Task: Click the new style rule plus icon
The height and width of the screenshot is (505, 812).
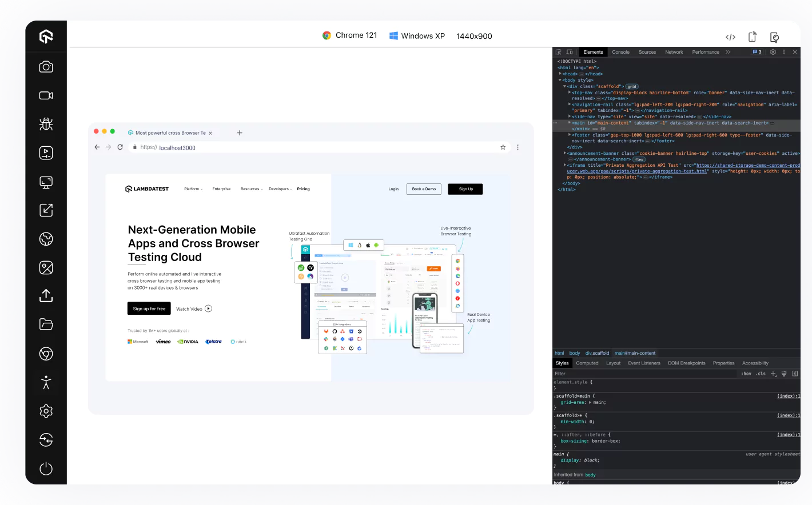Action: click(x=773, y=374)
